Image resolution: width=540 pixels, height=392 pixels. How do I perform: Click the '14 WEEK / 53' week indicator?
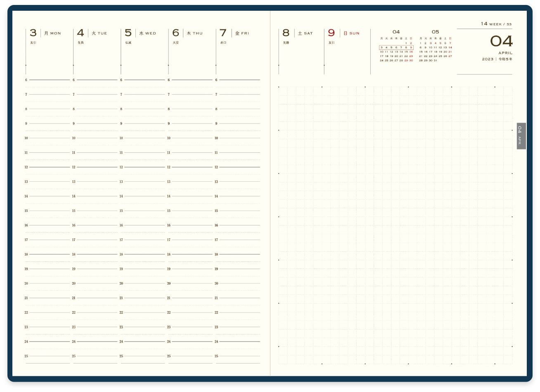(x=496, y=24)
